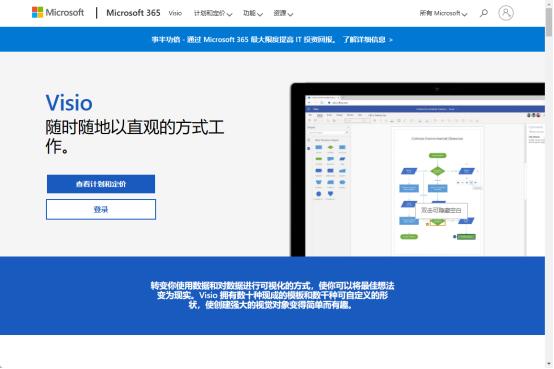This screenshot has height=369, width=554.
Task: Click the account sign-in avatar icon
Action: point(506,13)
